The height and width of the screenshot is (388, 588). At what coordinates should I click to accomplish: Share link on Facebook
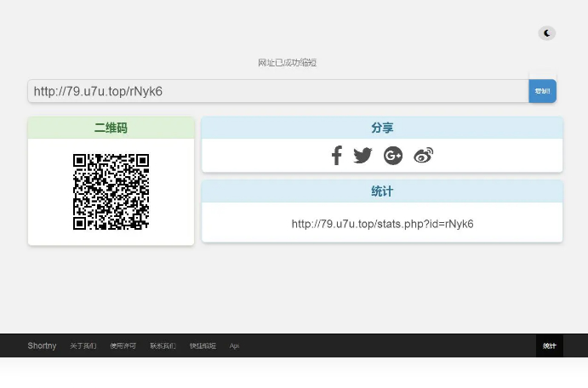pos(337,155)
